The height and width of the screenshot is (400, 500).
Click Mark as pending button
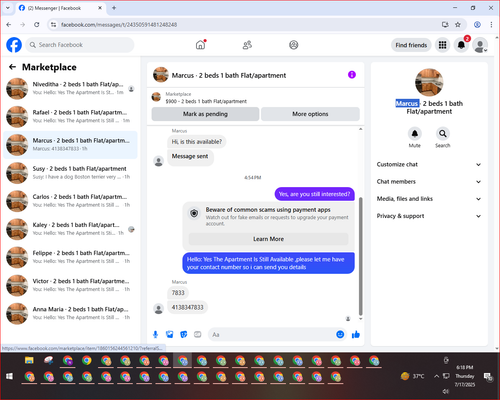tap(205, 114)
